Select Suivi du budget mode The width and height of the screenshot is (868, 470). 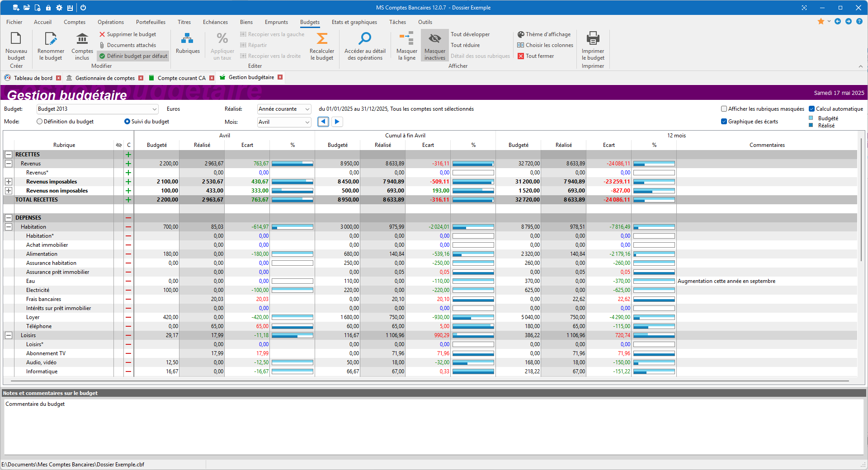pos(127,122)
